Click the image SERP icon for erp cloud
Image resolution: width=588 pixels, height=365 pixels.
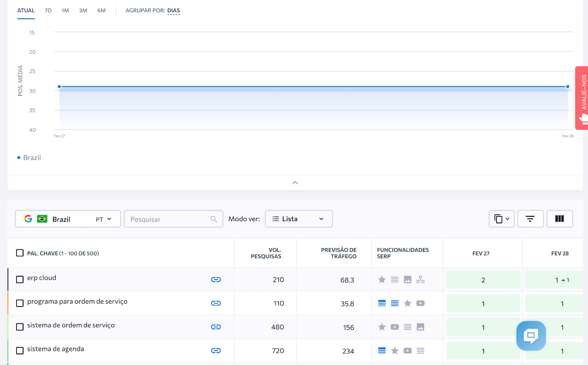point(408,279)
